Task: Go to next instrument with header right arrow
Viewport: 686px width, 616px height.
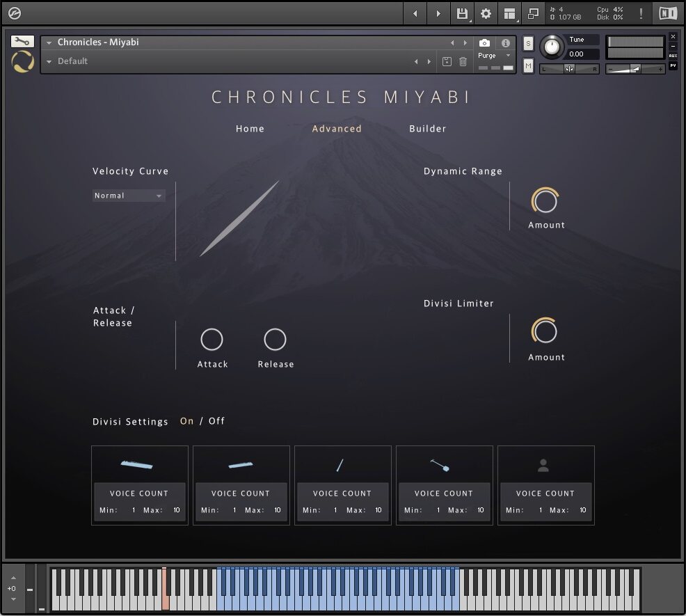Action: click(438, 13)
